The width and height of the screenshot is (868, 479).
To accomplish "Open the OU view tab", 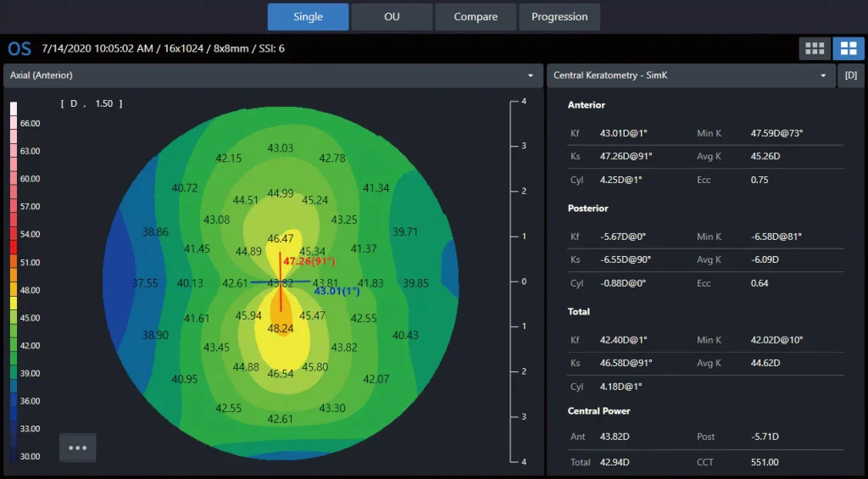I will 392,17.
